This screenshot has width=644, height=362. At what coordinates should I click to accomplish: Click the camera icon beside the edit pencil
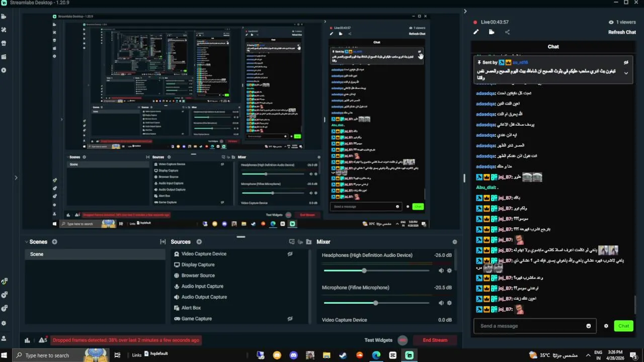click(492, 32)
